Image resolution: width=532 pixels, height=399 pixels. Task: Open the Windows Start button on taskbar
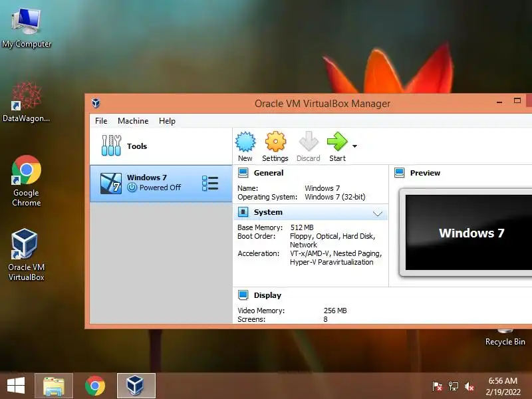coord(15,386)
